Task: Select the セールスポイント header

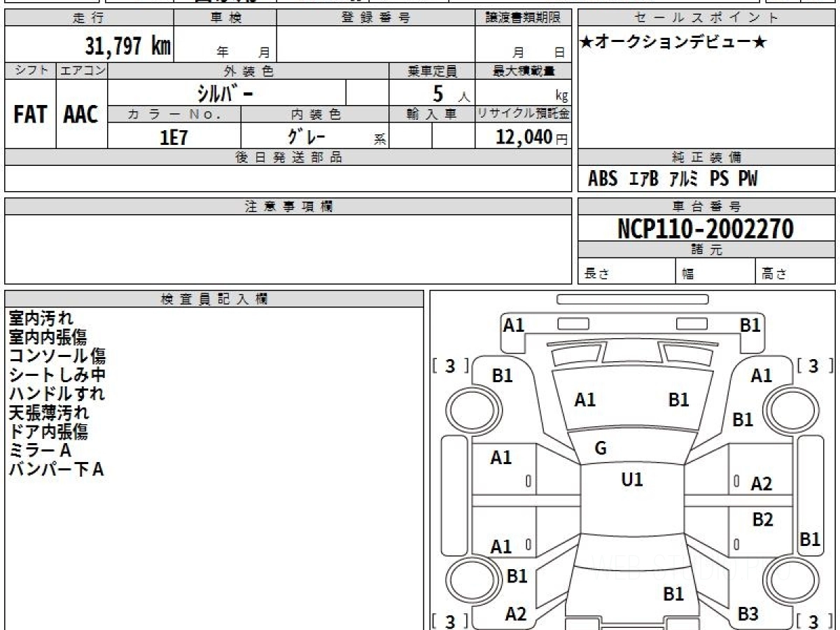Action: point(707,18)
